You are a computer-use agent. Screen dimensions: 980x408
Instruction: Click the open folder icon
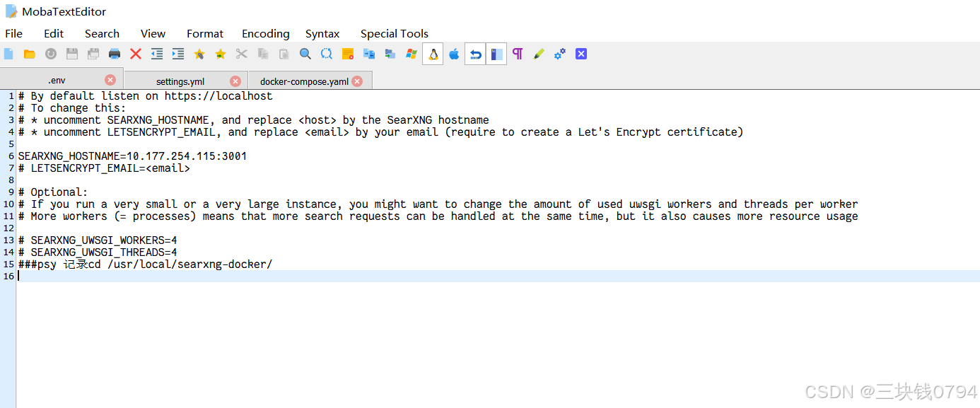[x=30, y=54]
